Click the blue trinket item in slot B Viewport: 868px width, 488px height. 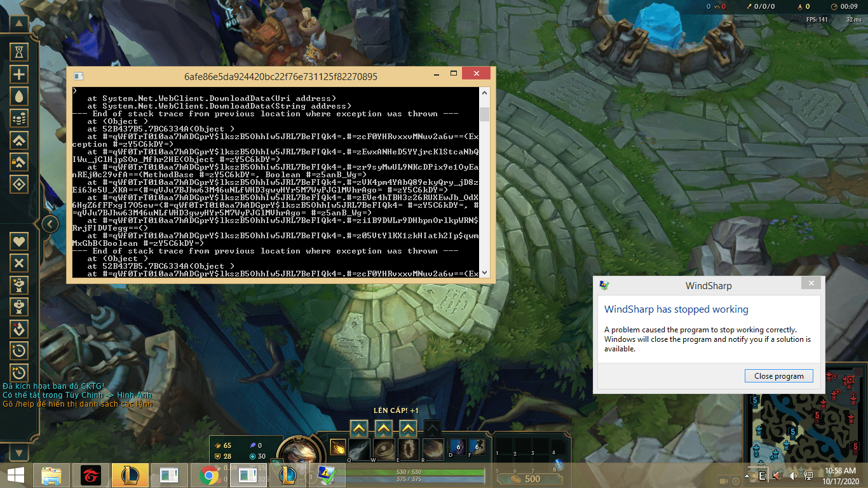(559, 464)
